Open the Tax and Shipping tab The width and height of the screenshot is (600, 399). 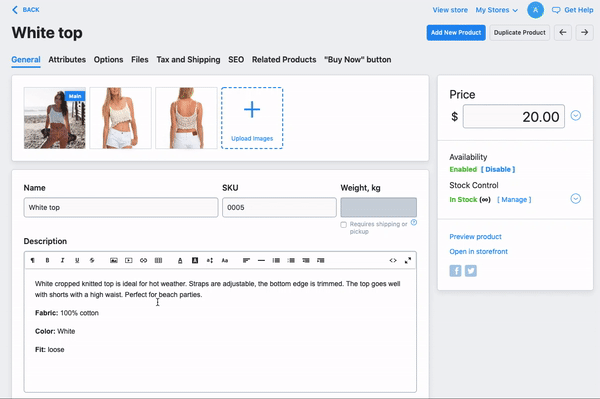point(188,60)
